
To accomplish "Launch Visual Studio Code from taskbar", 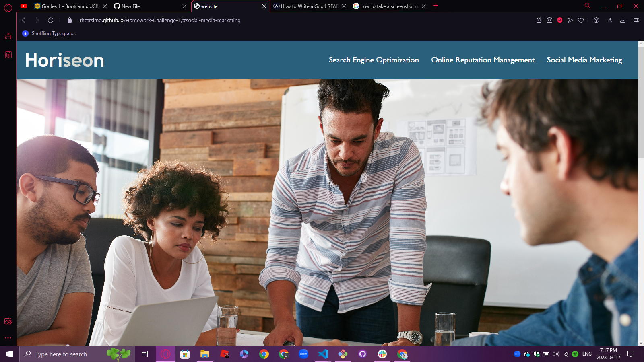I will tap(323, 354).
